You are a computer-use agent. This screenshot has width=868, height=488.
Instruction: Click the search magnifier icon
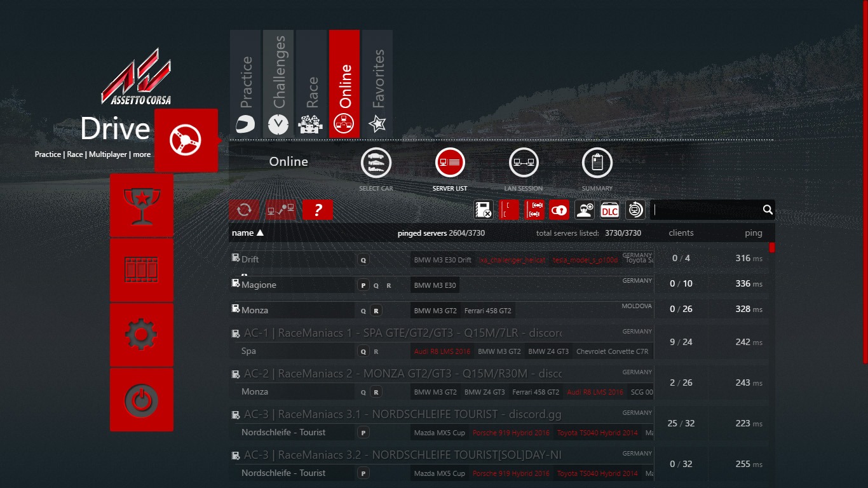click(768, 210)
